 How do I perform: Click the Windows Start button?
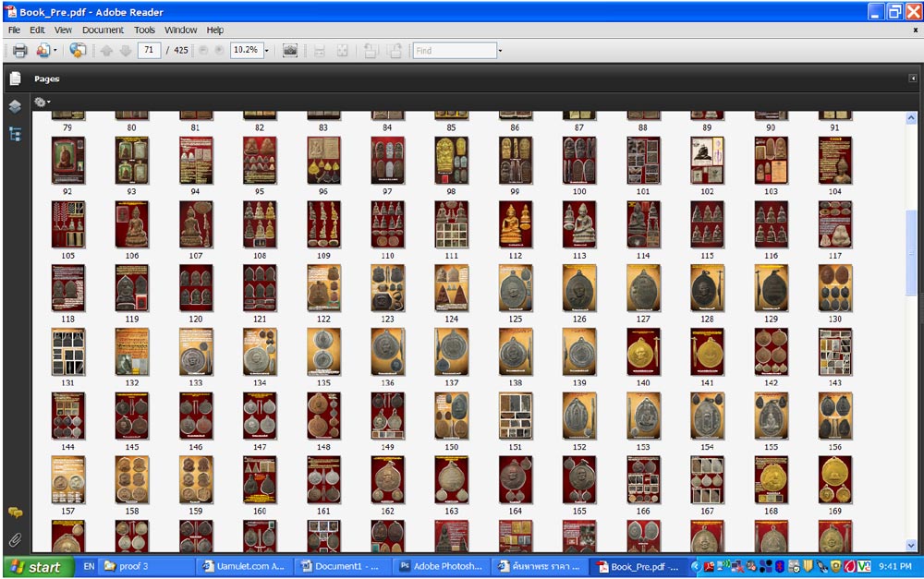pos(36,567)
